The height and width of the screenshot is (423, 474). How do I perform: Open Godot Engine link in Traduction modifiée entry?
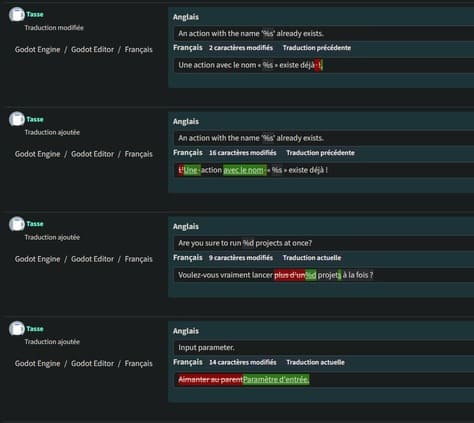pyautogui.click(x=37, y=50)
